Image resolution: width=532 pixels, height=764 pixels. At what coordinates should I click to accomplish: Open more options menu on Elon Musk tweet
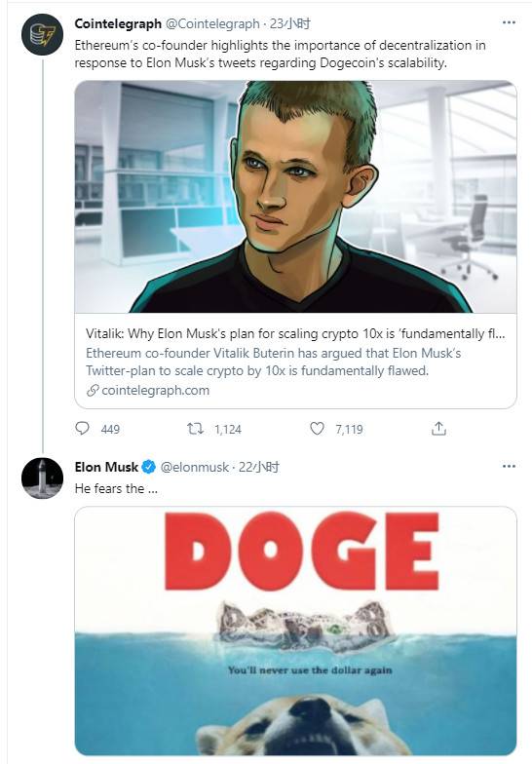point(509,466)
